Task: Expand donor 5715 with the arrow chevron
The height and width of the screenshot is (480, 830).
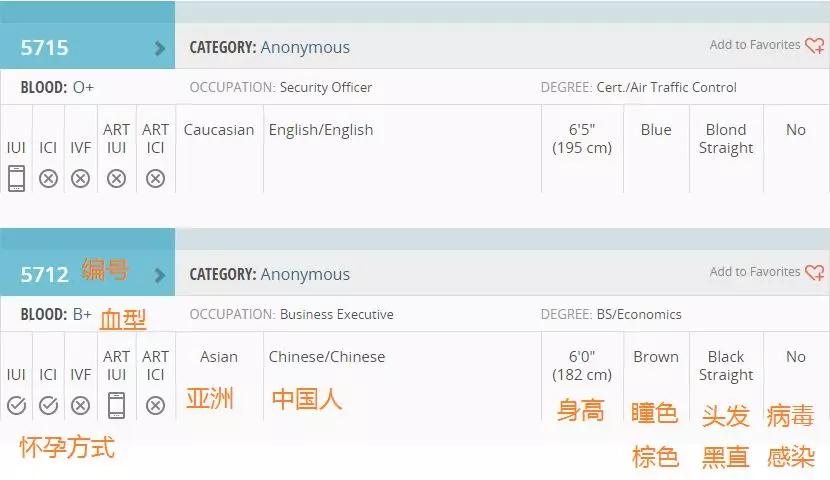Action: pyautogui.click(x=159, y=49)
